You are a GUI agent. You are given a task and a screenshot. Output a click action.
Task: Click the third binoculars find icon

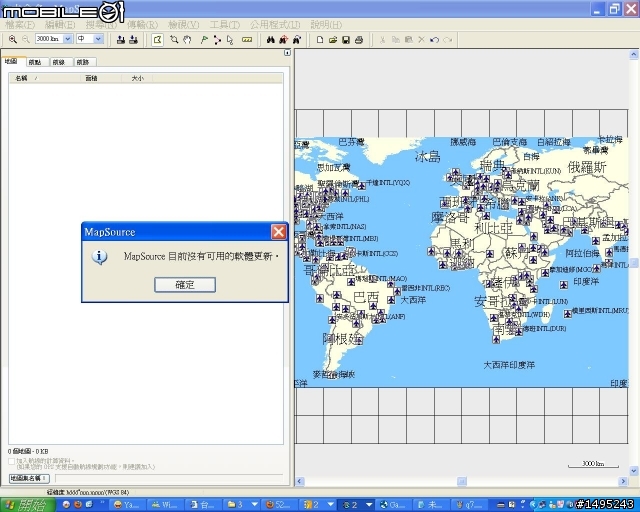(x=297, y=40)
